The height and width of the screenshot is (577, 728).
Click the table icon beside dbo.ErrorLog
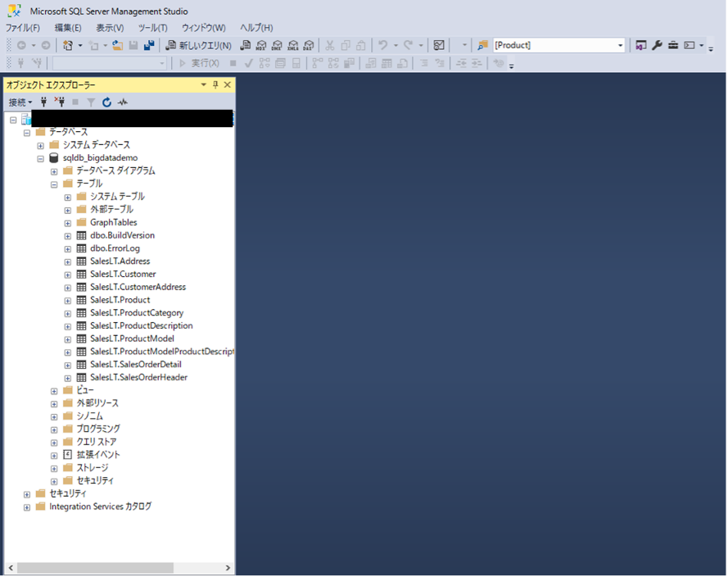[81, 248]
